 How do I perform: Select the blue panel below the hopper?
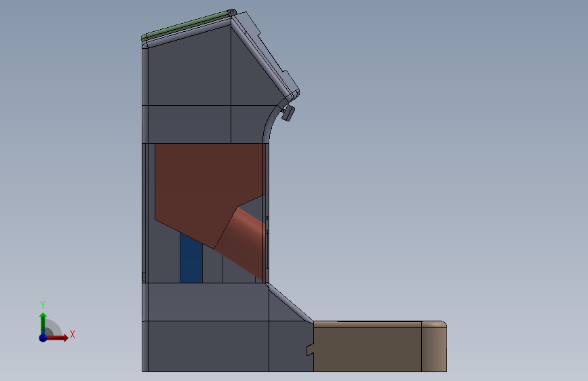tap(191, 259)
